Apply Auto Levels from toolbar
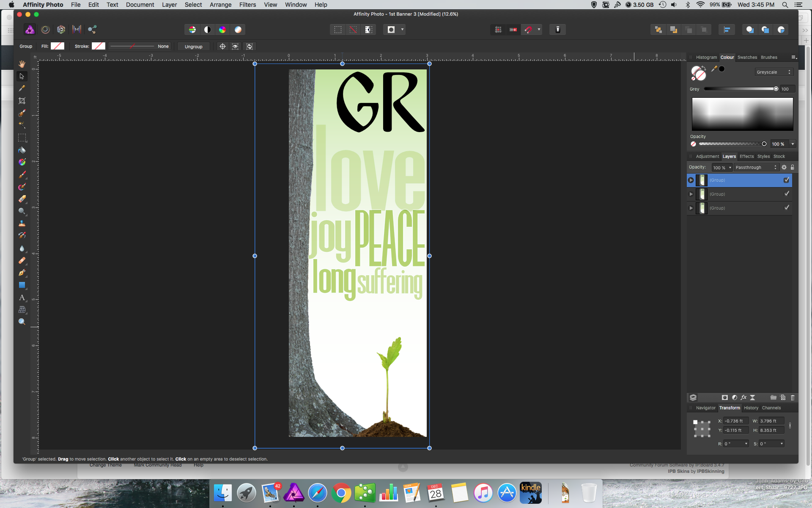Screen dimensions: 812x508 [x=192, y=30]
